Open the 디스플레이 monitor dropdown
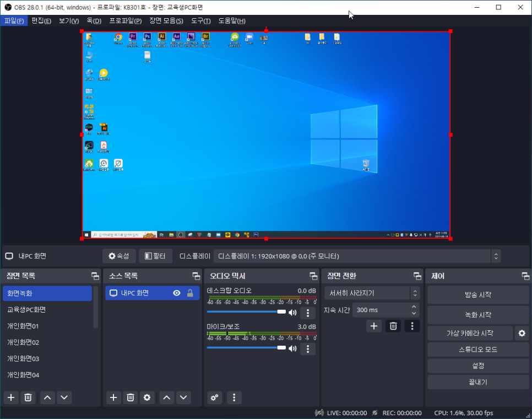The image size is (532, 419). 357,256
